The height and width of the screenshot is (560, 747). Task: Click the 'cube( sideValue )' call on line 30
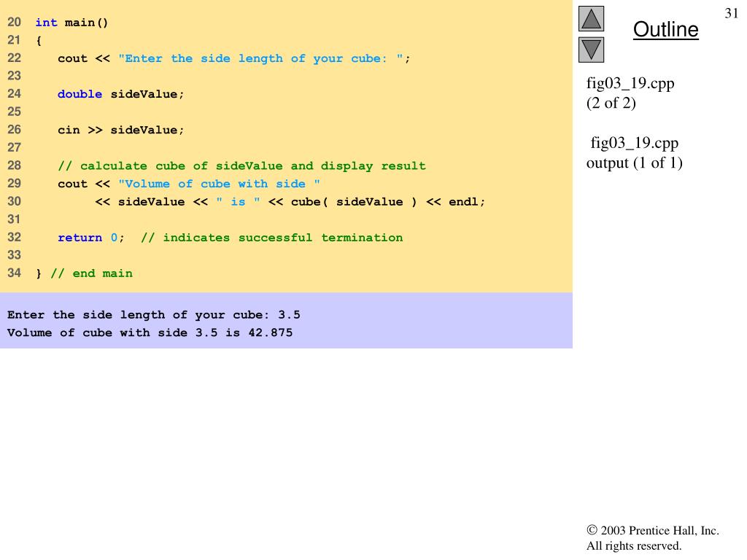[x=354, y=202]
